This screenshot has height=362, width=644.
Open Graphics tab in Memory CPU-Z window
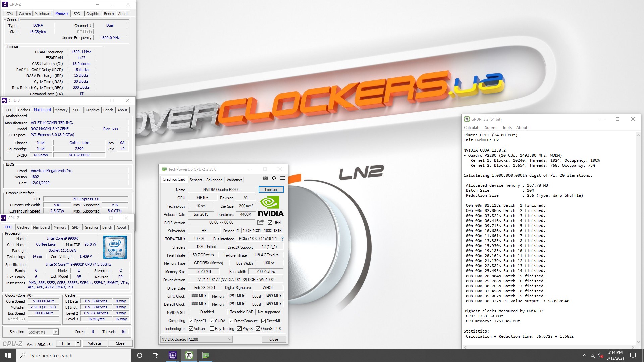93,14
